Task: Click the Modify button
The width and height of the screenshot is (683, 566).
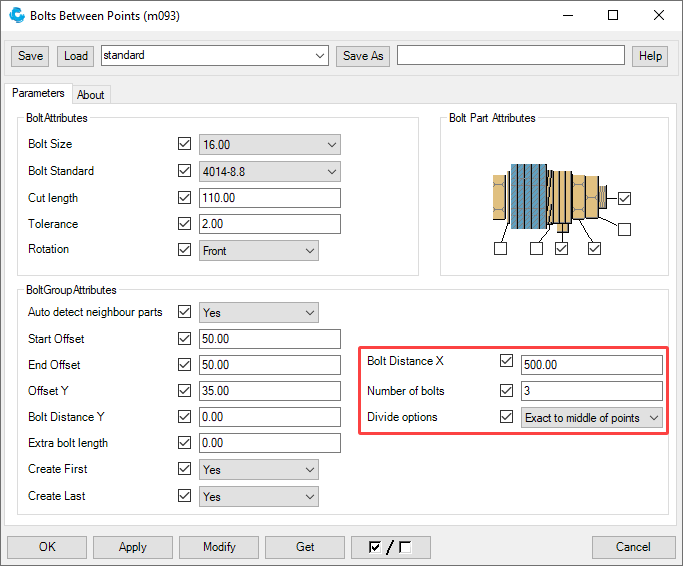Action: point(219,547)
